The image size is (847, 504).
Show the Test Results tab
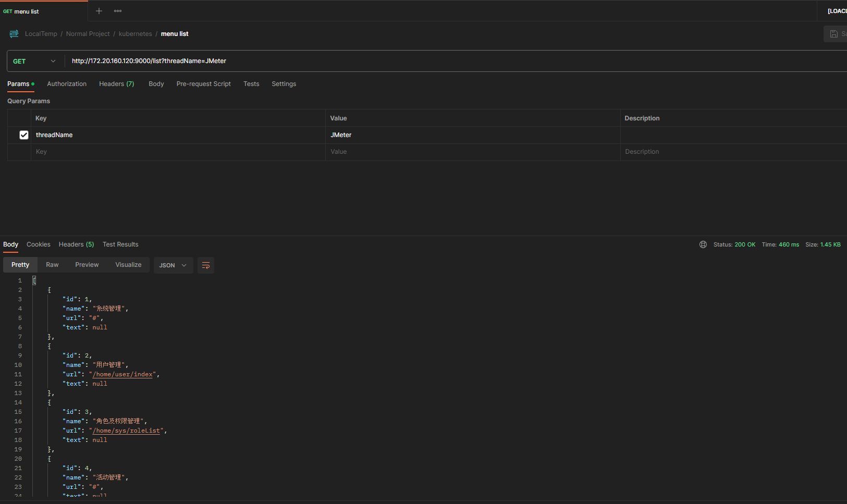(x=120, y=244)
